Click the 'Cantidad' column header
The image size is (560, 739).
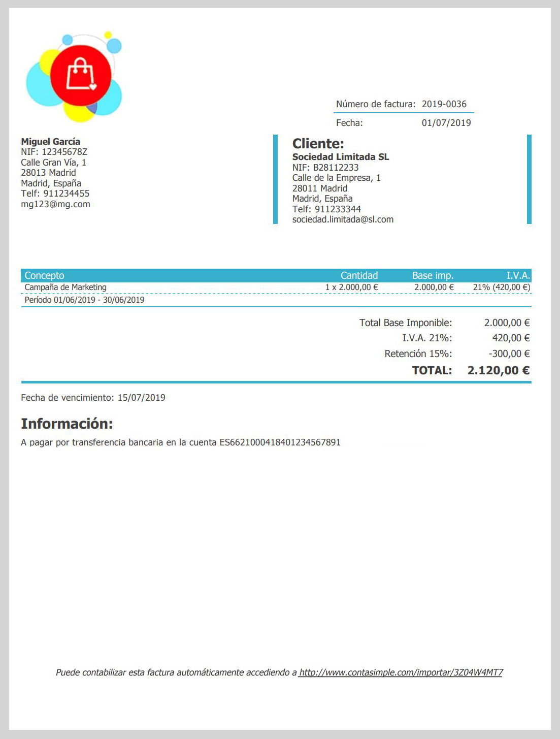[359, 275]
